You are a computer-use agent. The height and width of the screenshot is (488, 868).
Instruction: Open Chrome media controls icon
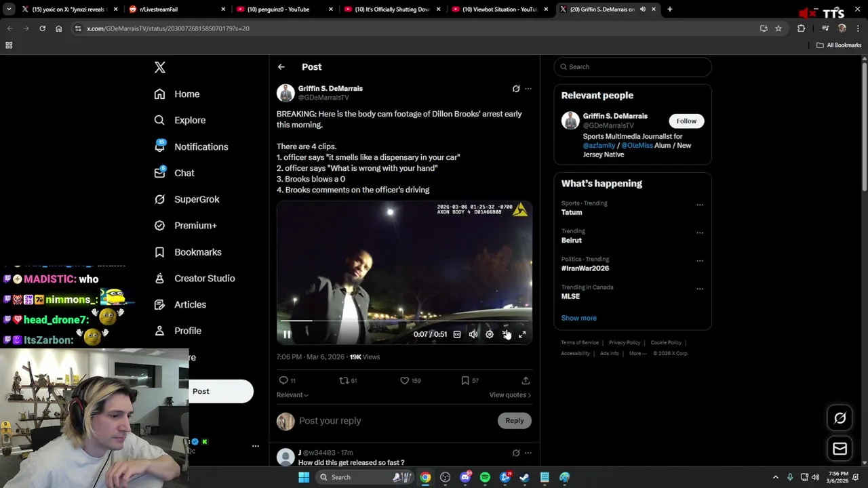[825, 28]
